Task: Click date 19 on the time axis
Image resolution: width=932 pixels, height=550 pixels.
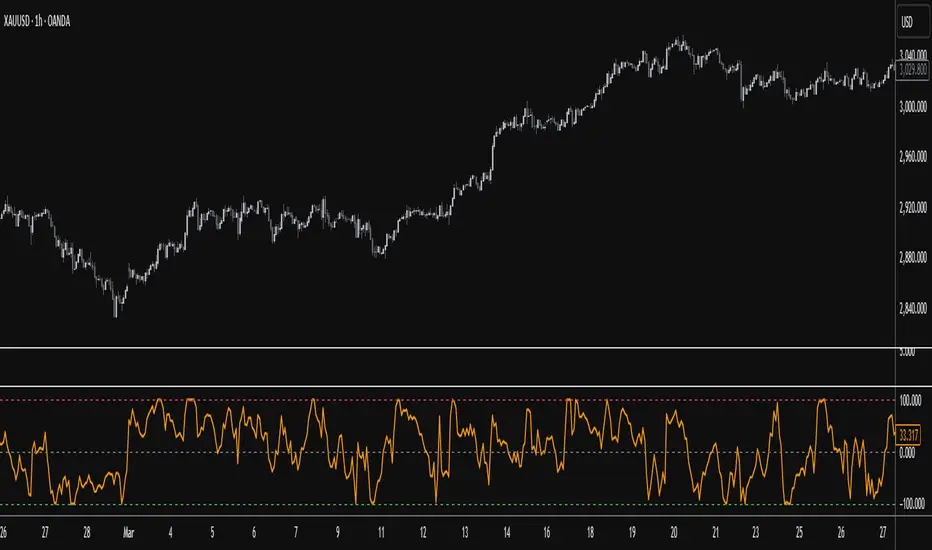Action: click(x=632, y=533)
